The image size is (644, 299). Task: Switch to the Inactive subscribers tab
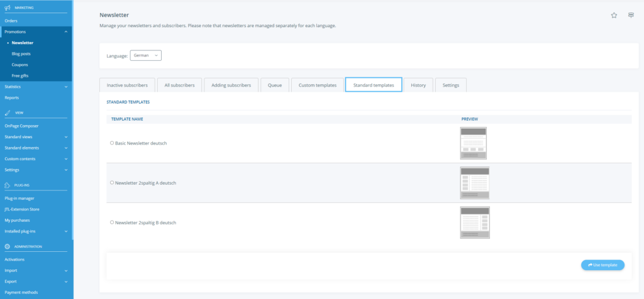(126, 85)
